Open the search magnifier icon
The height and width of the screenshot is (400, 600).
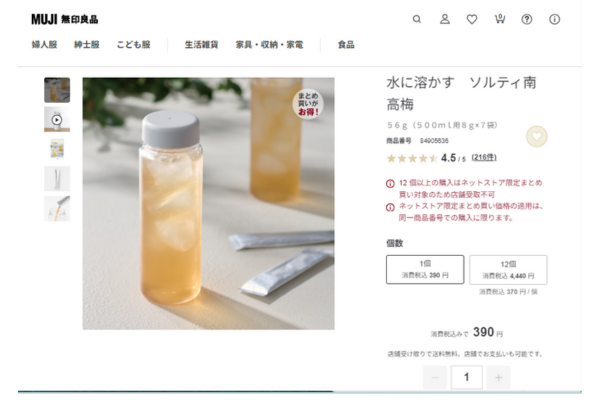point(417,19)
